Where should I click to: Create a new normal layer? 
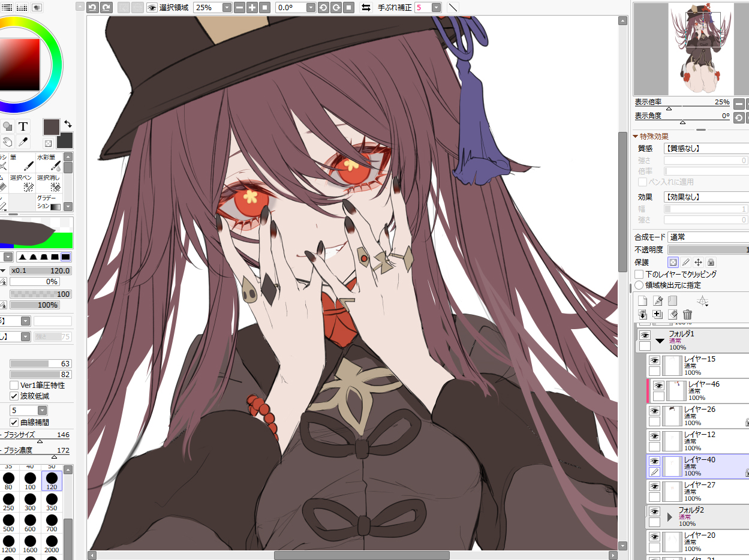point(642,301)
